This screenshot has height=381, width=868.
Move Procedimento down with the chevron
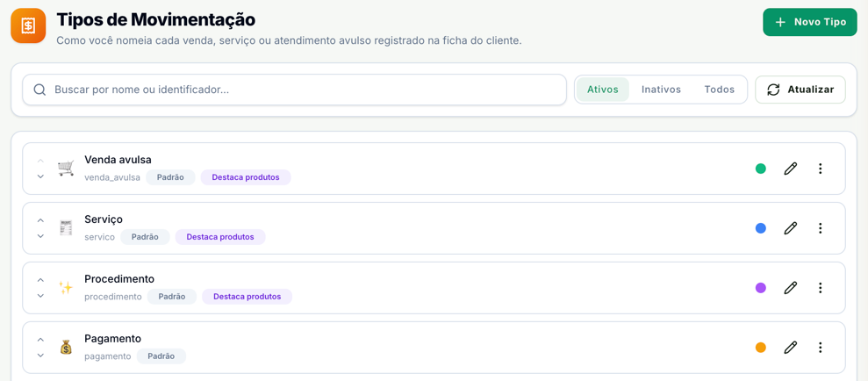pyautogui.click(x=40, y=296)
